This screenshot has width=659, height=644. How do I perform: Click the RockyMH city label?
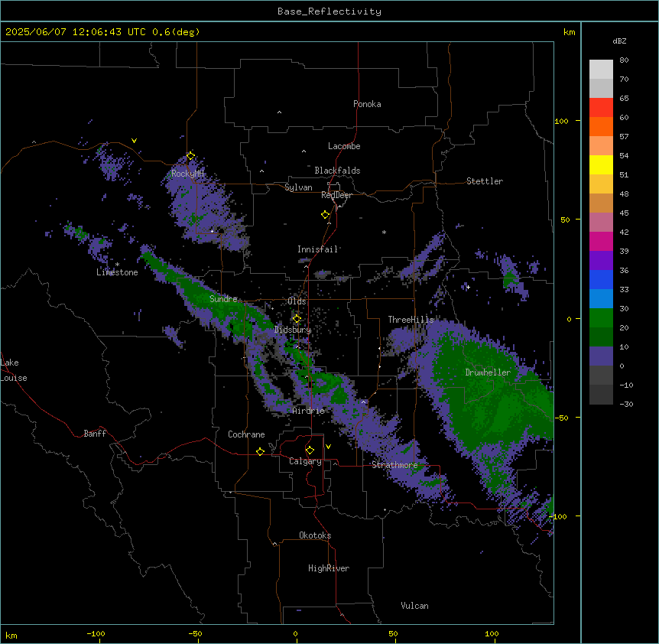pos(187,174)
